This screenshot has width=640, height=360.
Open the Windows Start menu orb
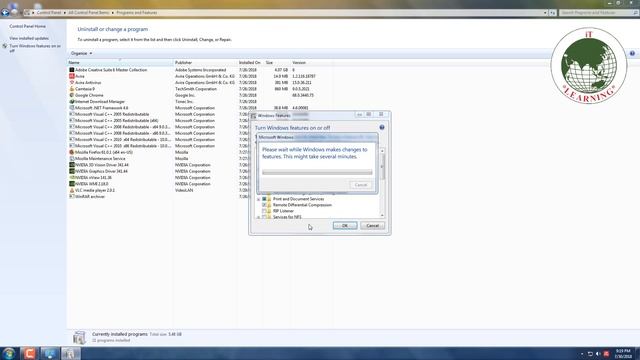(x=9, y=353)
